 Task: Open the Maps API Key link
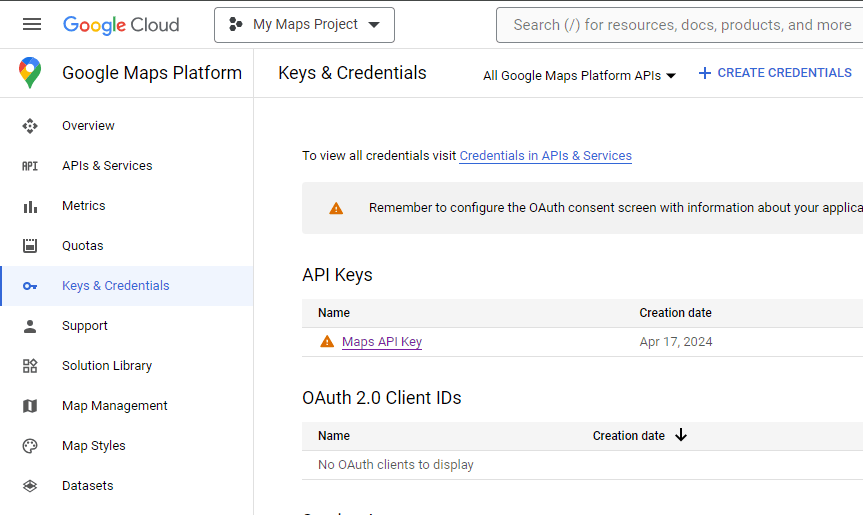[x=382, y=342]
